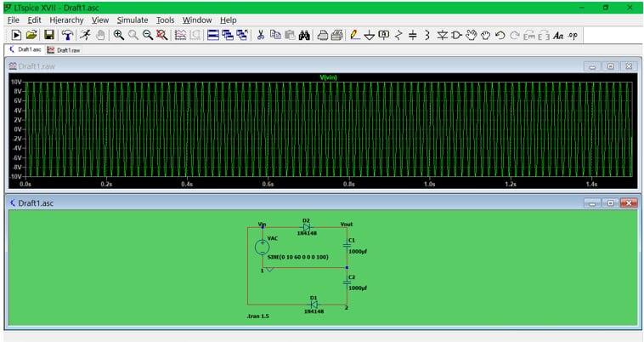Select the Drag hand tool
Viewport: 644px width, 342px height.
click(x=485, y=36)
